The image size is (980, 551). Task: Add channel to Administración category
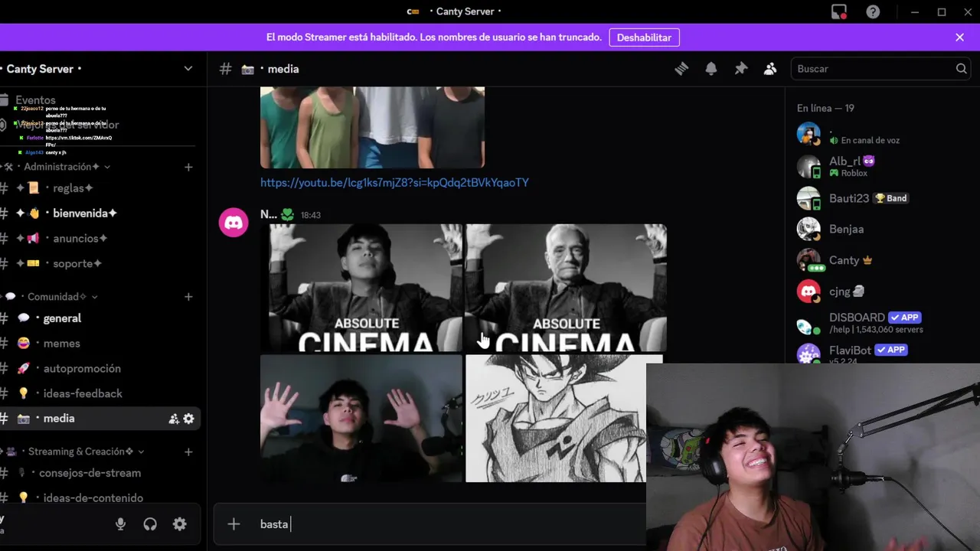coord(188,167)
